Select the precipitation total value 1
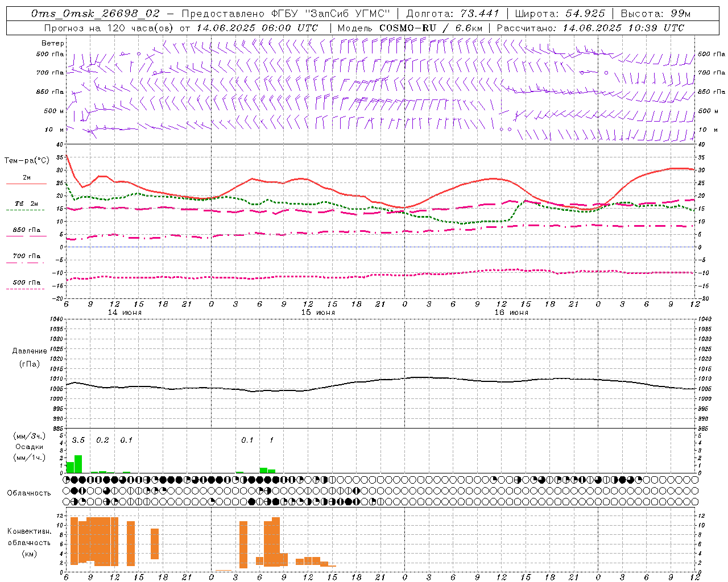The height and width of the screenshot is (582, 728). coord(272,440)
